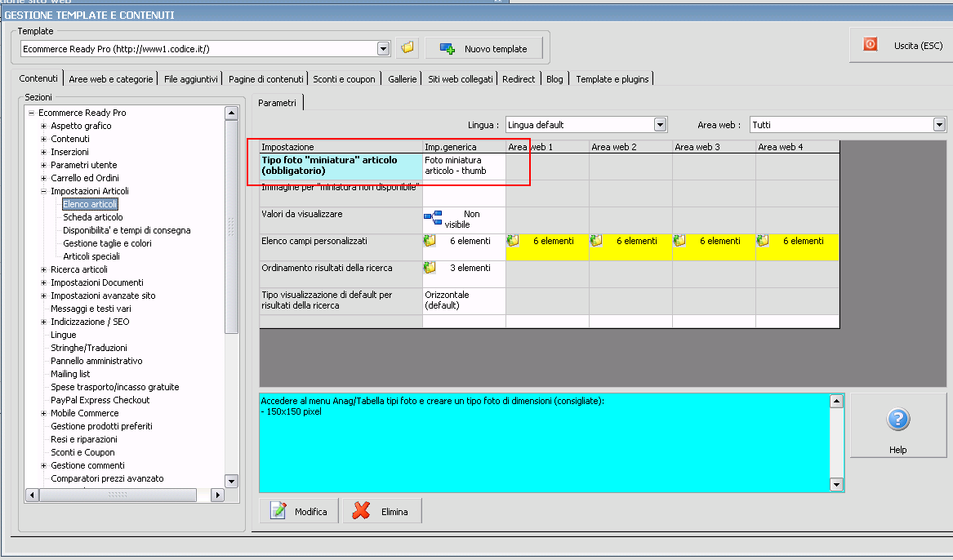Select Disponibilita' e tempi di consegna
The height and width of the screenshot is (560, 953).
(x=127, y=230)
